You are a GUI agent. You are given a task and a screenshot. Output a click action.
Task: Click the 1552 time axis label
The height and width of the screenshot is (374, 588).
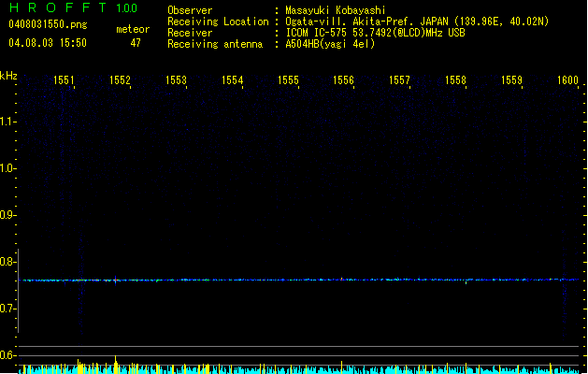tap(120, 79)
